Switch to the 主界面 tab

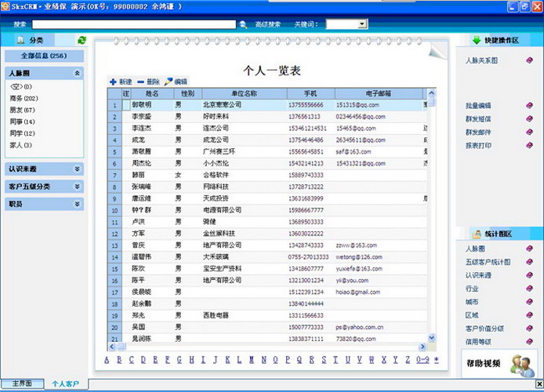point(22,383)
